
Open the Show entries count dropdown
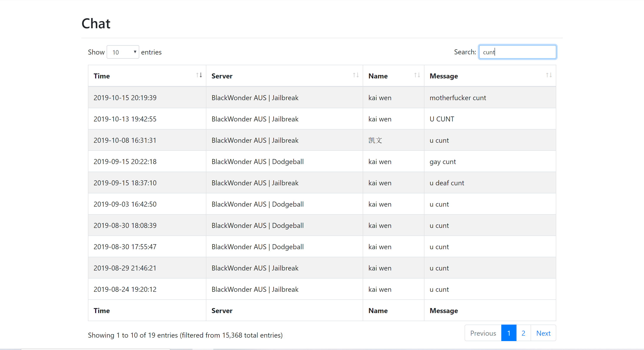(x=123, y=52)
